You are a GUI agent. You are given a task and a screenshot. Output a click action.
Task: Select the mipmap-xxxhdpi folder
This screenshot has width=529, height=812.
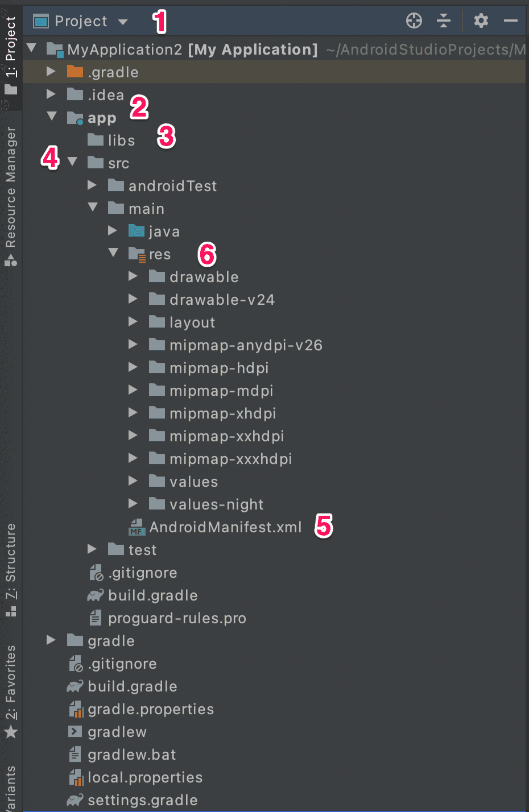click(230, 459)
